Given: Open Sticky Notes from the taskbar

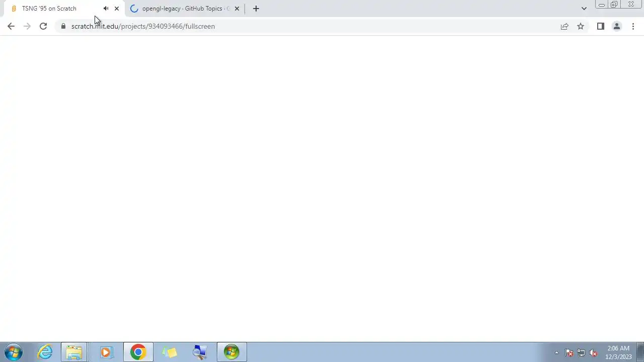Looking at the screenshot, I should (x=170, y=352).
